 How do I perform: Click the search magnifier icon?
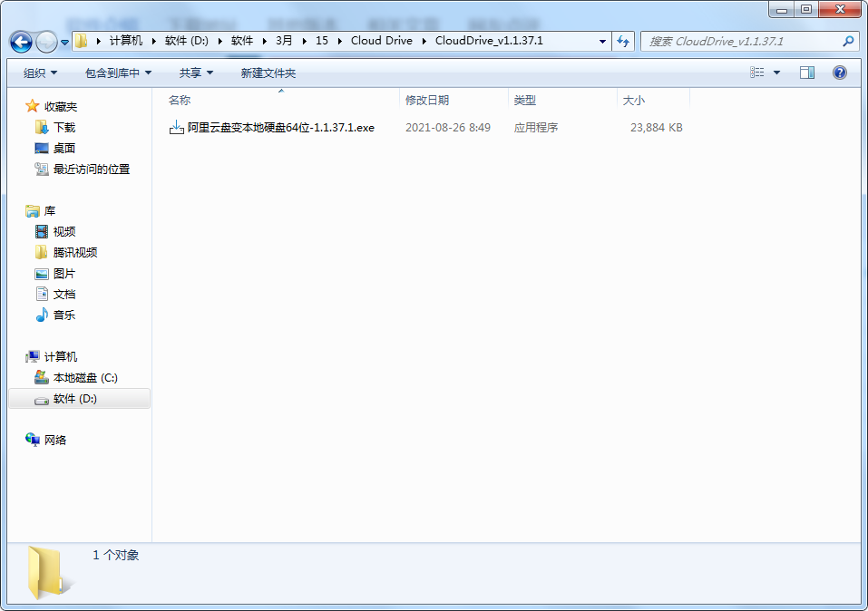847,41
